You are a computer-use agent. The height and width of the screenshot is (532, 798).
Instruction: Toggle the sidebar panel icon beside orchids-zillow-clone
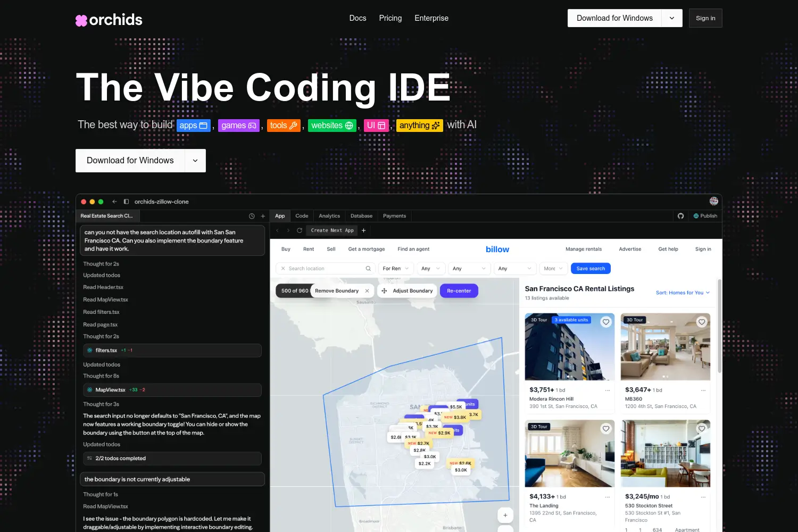[x=126, y=202]
